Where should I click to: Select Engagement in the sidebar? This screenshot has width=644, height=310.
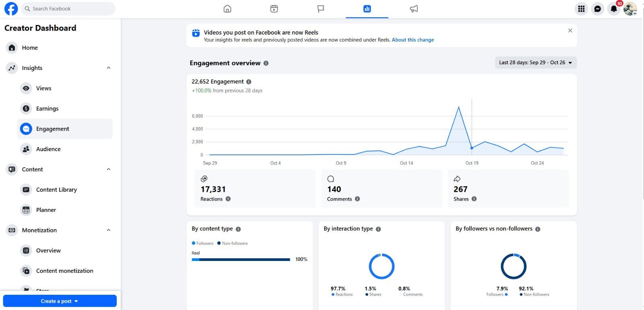coord(65,129)
